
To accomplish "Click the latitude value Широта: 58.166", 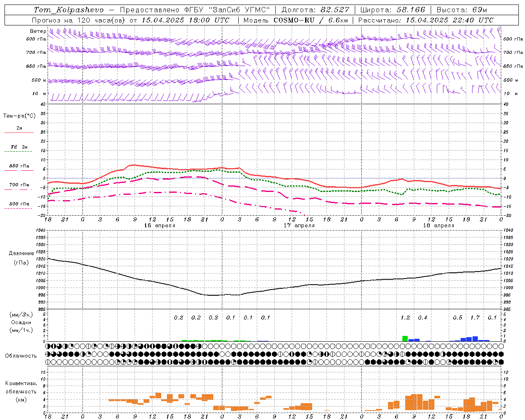I will (393, 10).
